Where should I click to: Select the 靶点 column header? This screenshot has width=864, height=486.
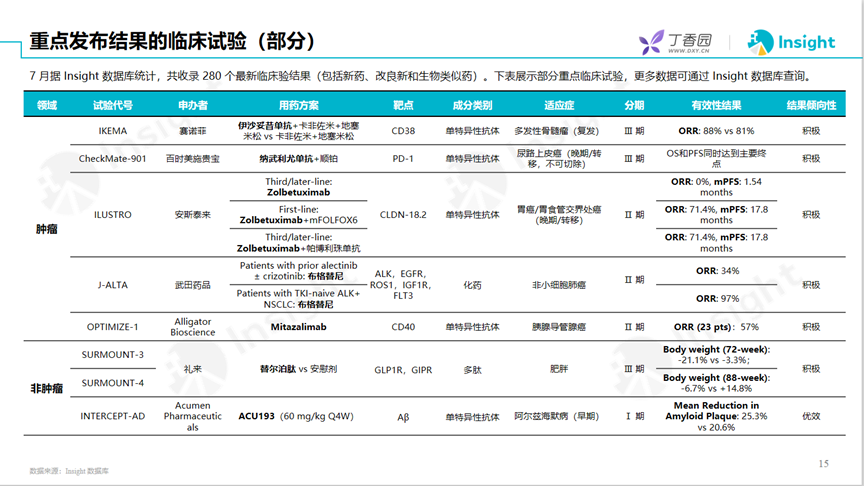403,105
